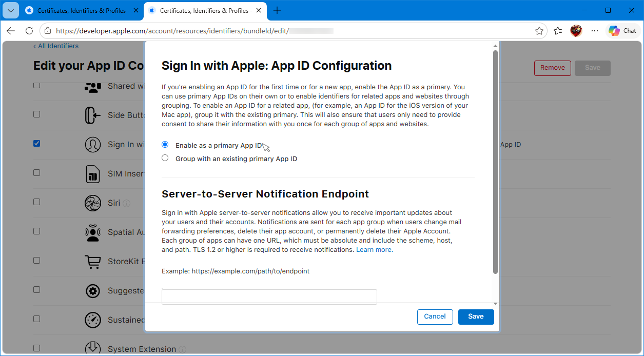The width and height of the screenshot is (644, 356).
Task: Toggle the Suggested capability checkbox
Action: pyautogui.click(x=36, y=290)
